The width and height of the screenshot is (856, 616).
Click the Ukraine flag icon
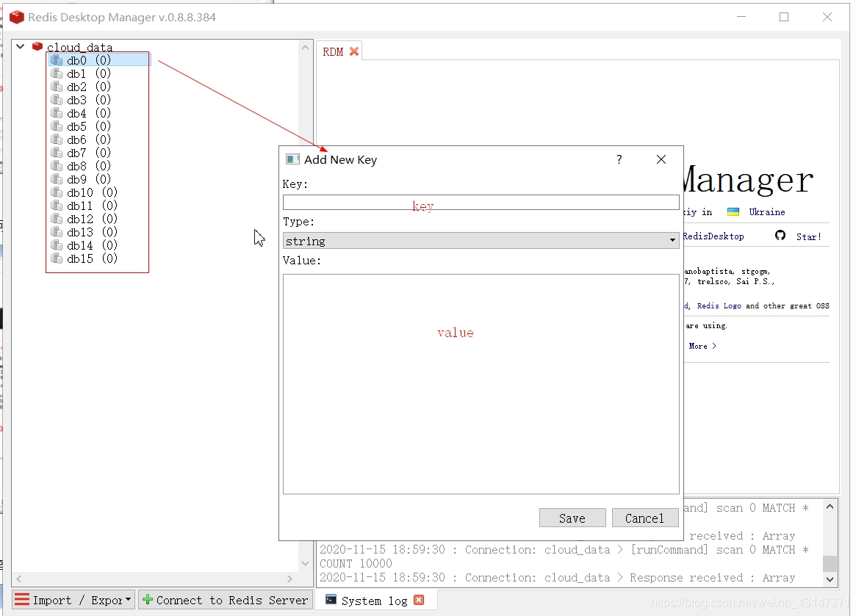pos(733,211)
